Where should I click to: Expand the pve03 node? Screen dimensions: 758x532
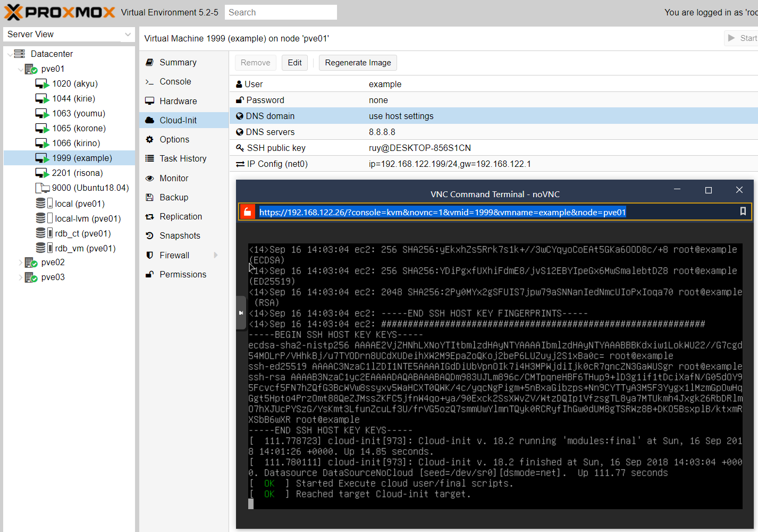tap(20, 277)
